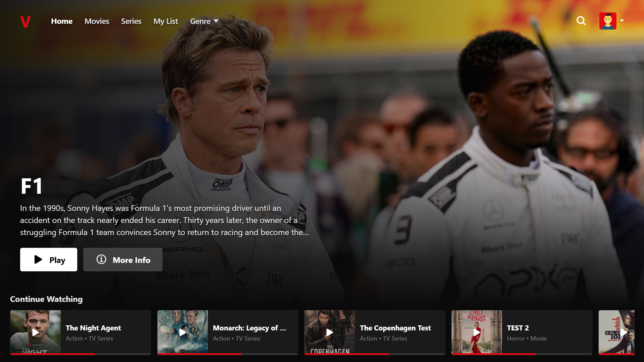Open More Info for F1

pyautogui.click(x=123, y=260)
